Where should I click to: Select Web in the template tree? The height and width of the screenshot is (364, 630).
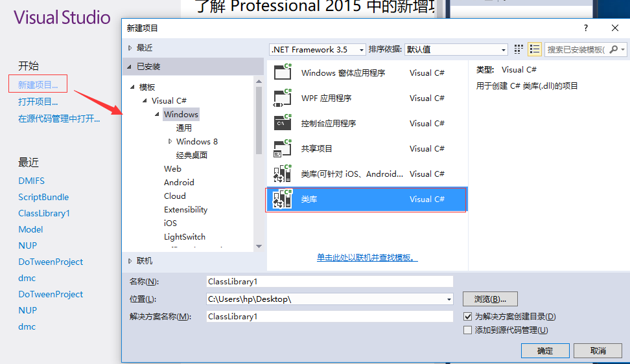172,168
